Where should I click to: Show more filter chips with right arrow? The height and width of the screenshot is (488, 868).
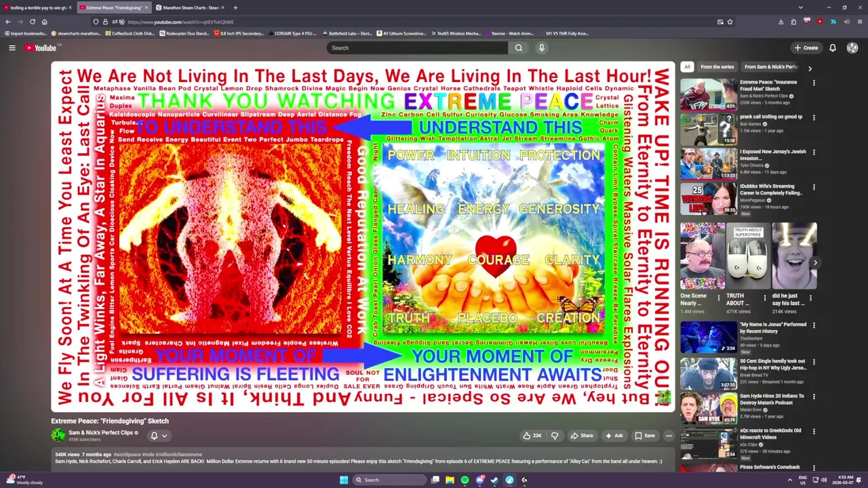810,68
